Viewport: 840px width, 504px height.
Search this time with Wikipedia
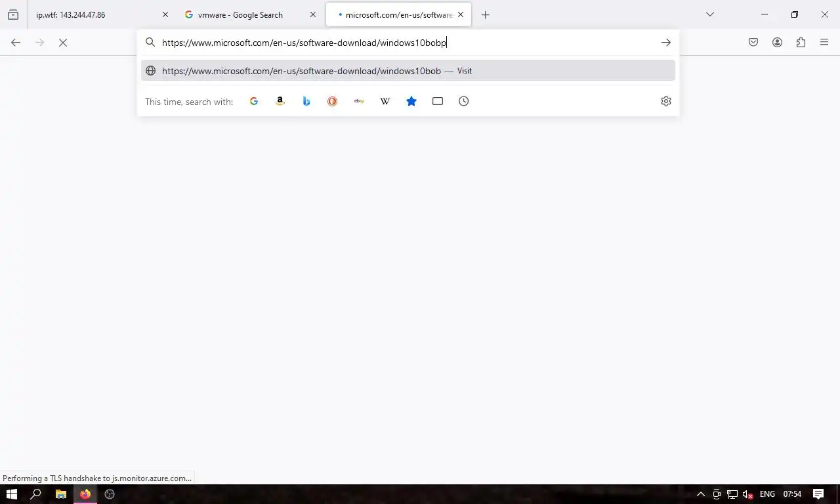pos(385,101)
